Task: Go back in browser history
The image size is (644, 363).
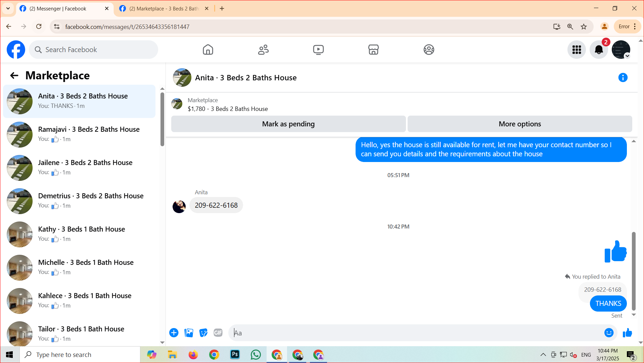Action: [x=9, y=27]
